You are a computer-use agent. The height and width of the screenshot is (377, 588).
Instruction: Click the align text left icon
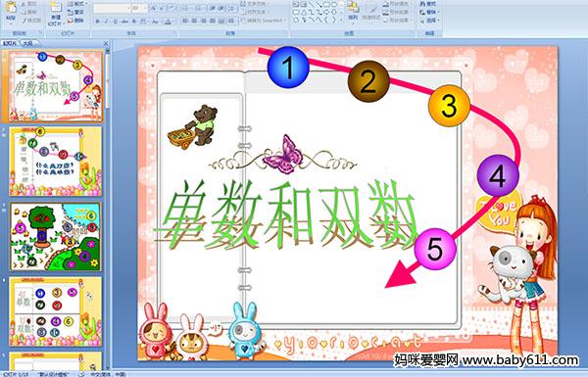(x=185, y=21)
